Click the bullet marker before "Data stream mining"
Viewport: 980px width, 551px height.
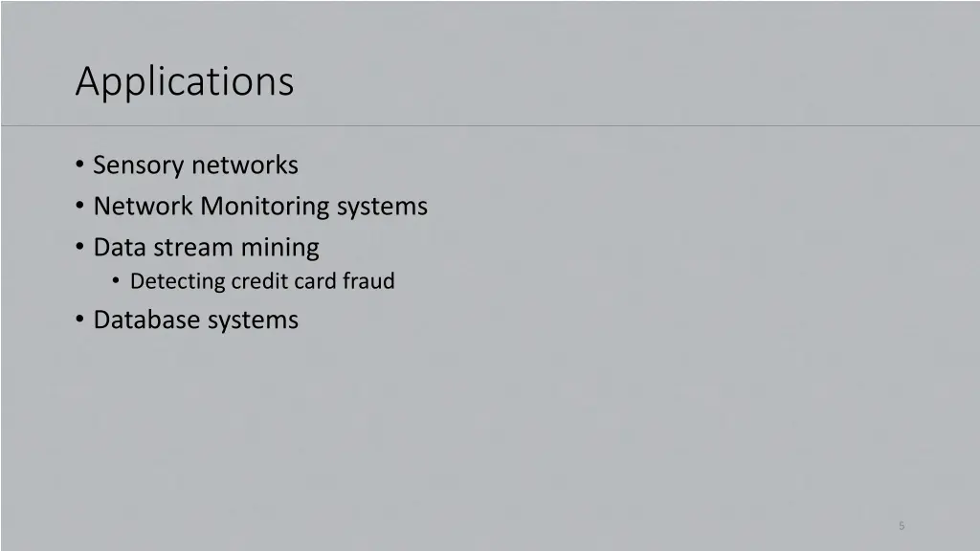tap(78, 248)
